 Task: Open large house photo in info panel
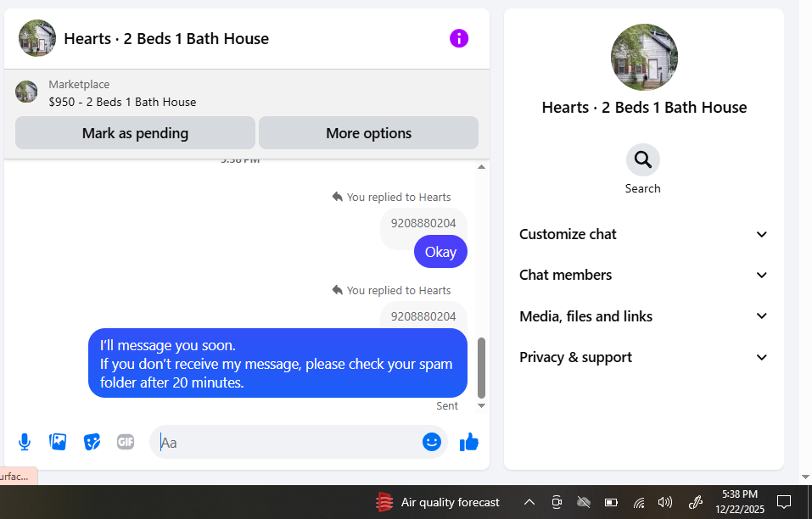click(x=644, y=57)
